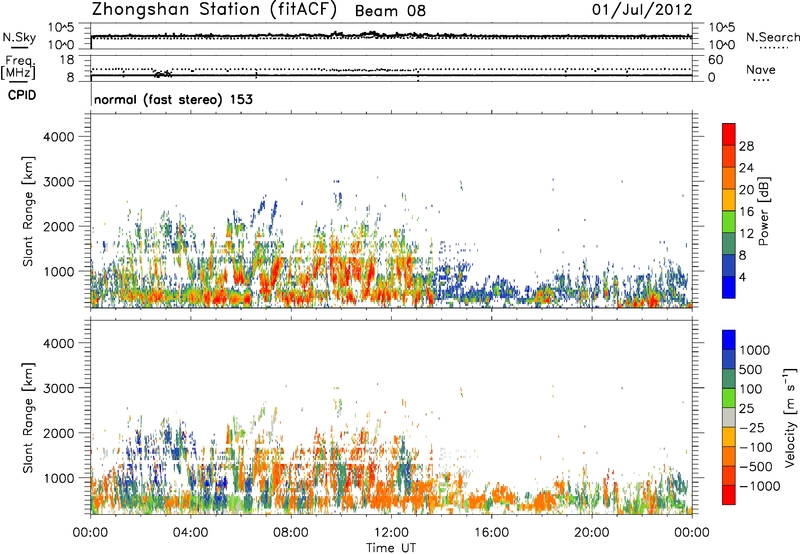
Task: Click the 'Beam 08' label
Action: 390,11
